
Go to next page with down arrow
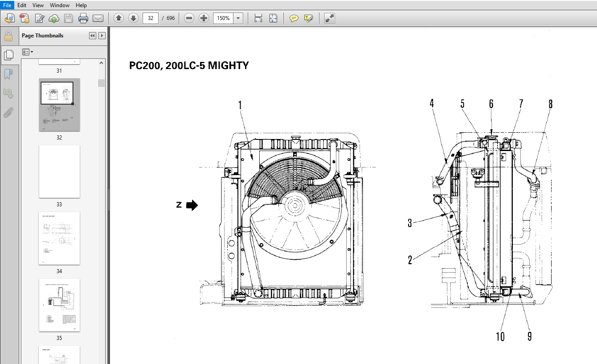[x=133, y=18]
